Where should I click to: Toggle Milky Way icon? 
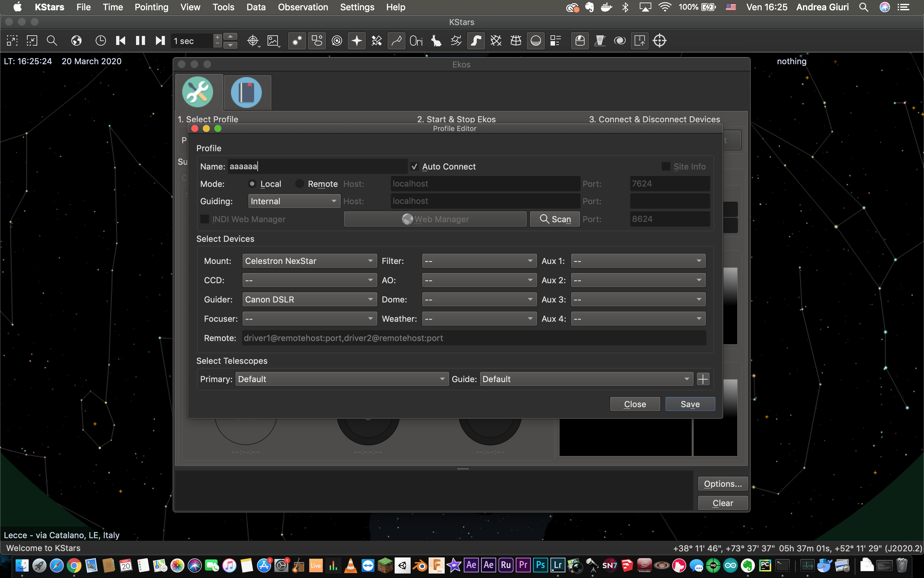click(476, 40)
